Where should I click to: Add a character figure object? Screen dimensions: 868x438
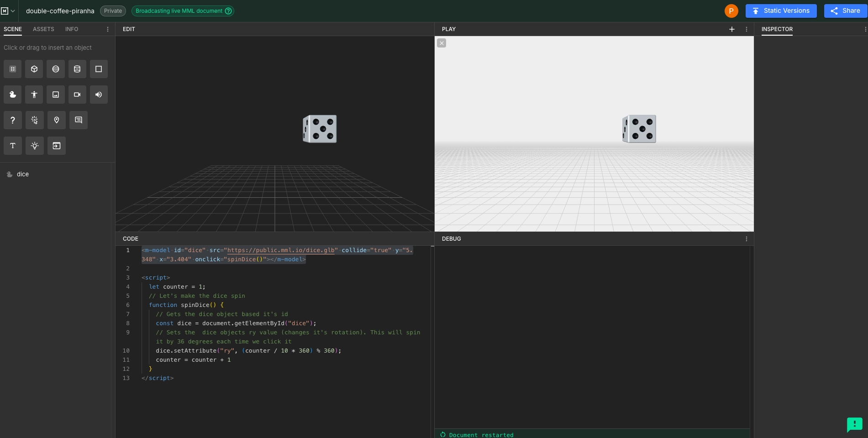coord(34,95)
